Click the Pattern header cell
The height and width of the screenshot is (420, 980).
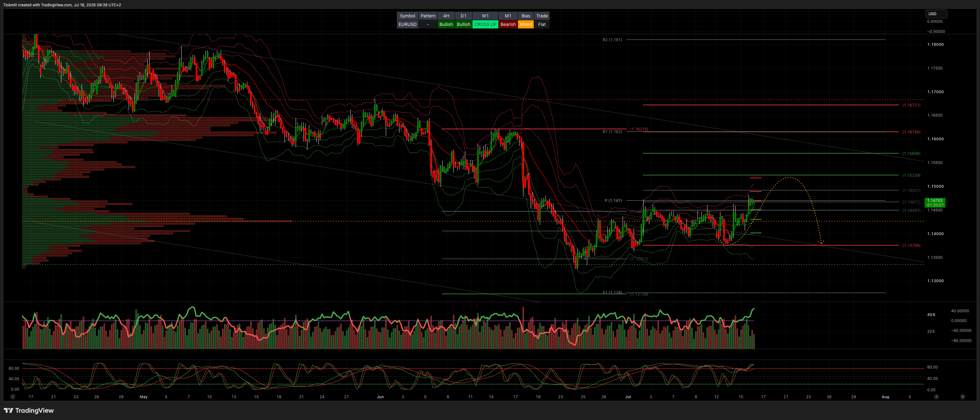click(x=428, y=16)
